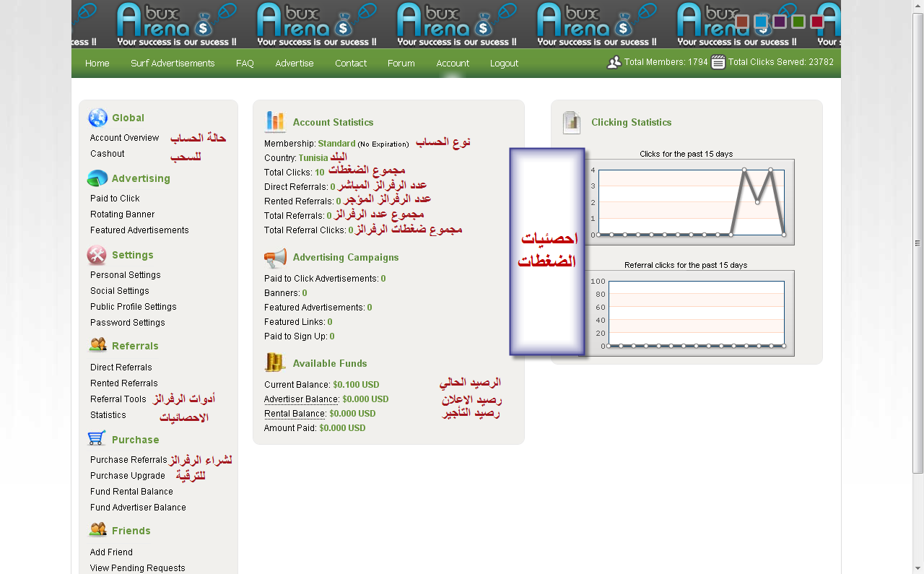Image resolution: width=924 pixels, height=574 pixels.
Task: Click the scrollbar down arrow
Action: point(918,567)
